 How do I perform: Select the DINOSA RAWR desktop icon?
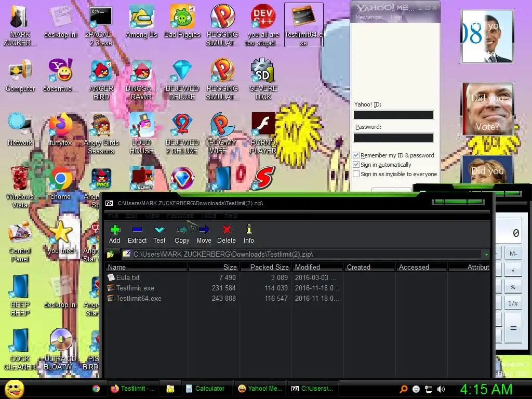[x=141, y=79]
